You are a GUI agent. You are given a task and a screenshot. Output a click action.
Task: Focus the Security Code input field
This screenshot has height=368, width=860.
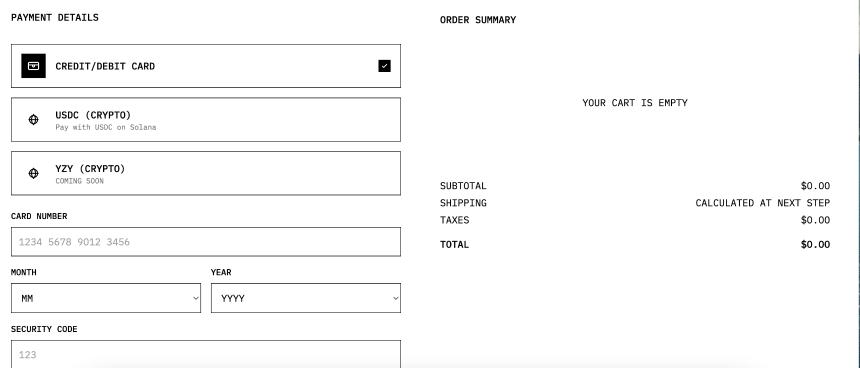click(x=206, y=354)
